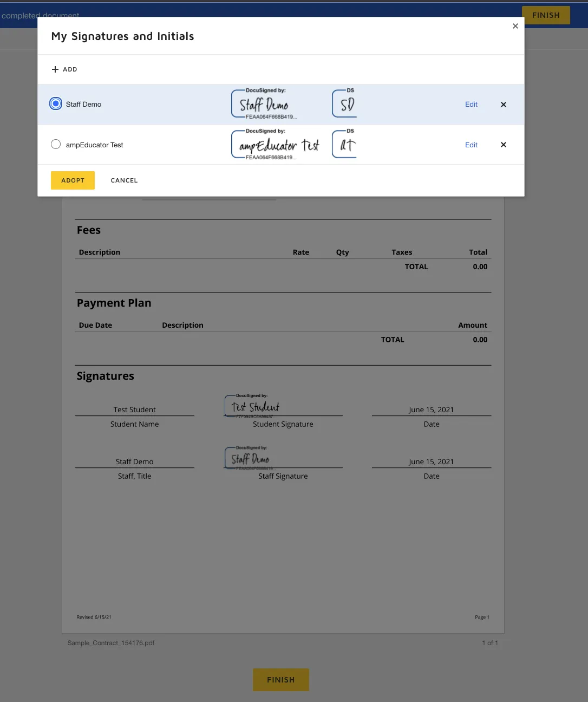Viewport: 588px width, 702px height.
Task: Adopt the selected signature
Action: pos(73,180)
